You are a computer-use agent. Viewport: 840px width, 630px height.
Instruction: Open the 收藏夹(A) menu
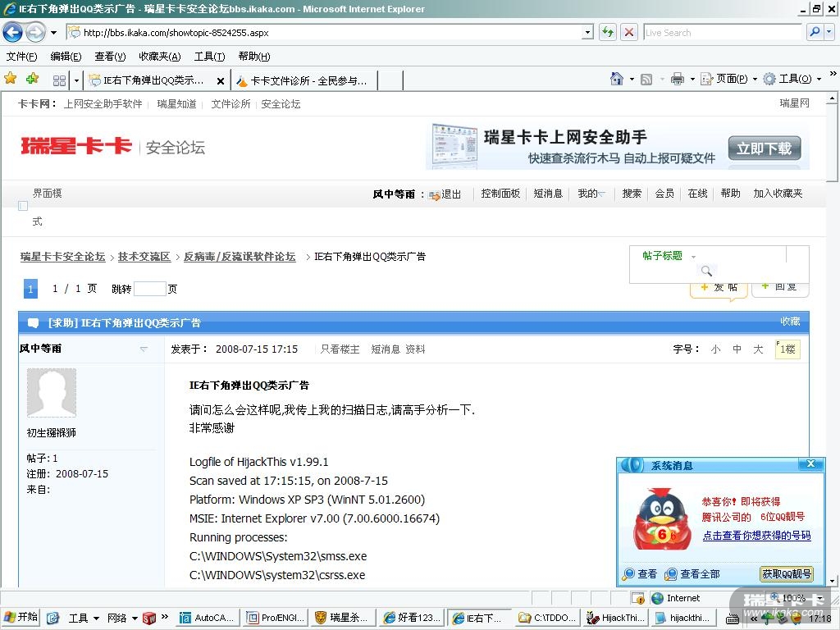(x=160, y=57)
